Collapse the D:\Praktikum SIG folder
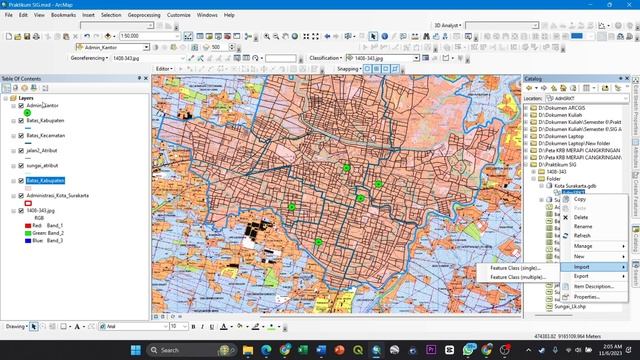This screenshot has height=360, width=640. pos(526,164)
